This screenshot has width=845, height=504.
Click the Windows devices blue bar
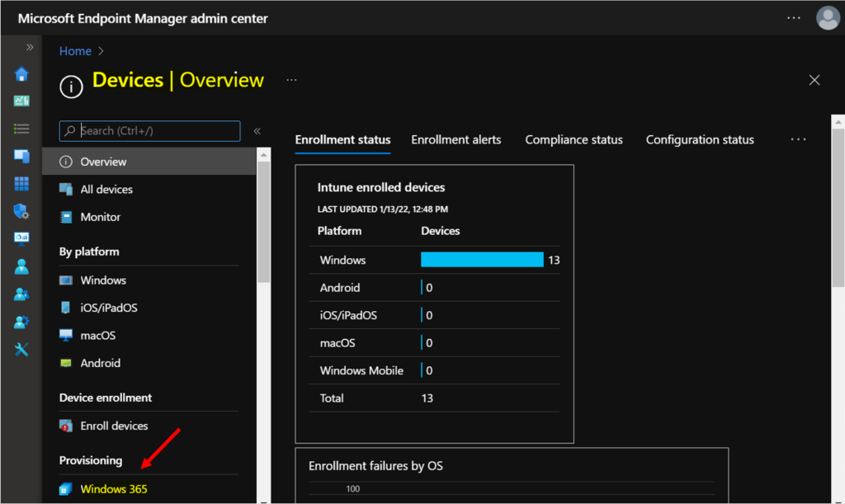coord(482,260)
